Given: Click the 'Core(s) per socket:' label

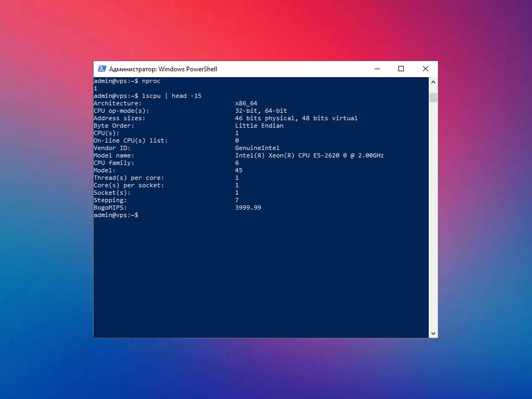Looking at the screenshot, I should (x=129, y=185).
